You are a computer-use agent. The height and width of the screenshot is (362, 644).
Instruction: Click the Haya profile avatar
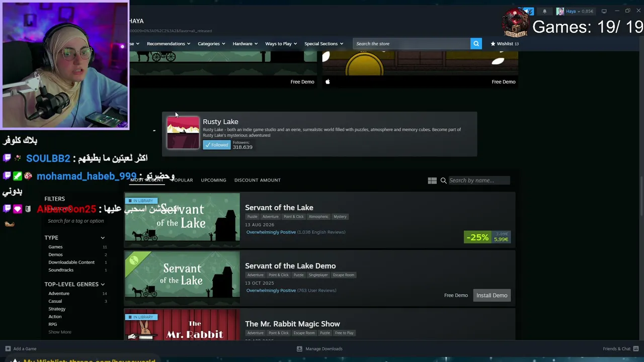(x=560, y=11)
